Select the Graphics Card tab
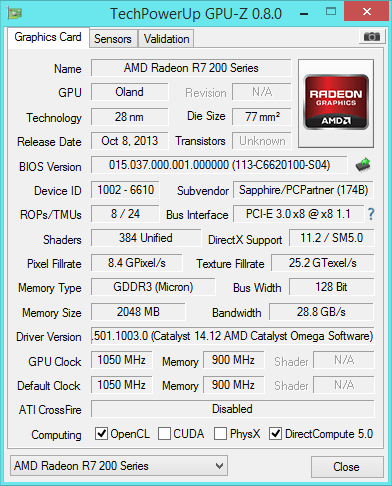 pos(48,37)
